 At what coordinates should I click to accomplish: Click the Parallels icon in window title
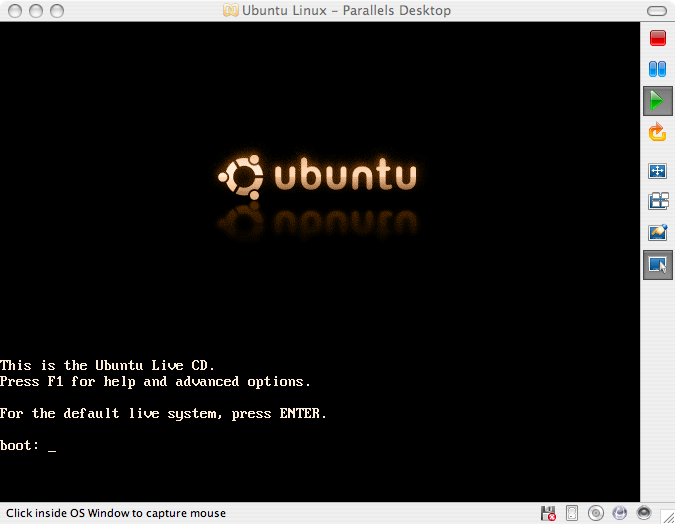tap(231, 10)
